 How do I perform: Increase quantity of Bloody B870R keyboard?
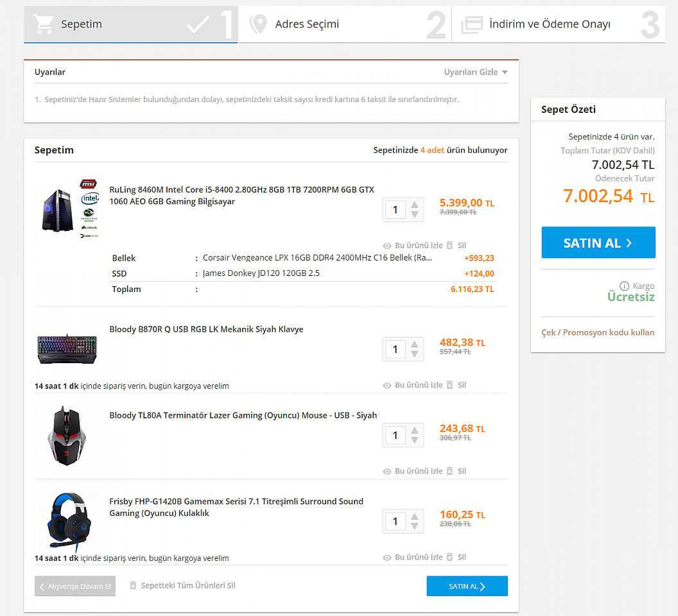415,344
